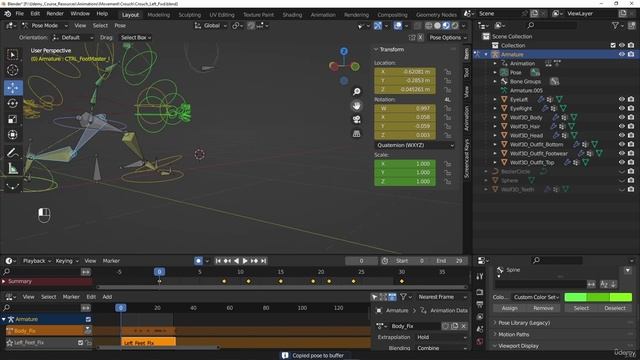Viewport: 640px width, 360px height.
Task: Open the Select Box drag dropdown
Action: point(136,38)
